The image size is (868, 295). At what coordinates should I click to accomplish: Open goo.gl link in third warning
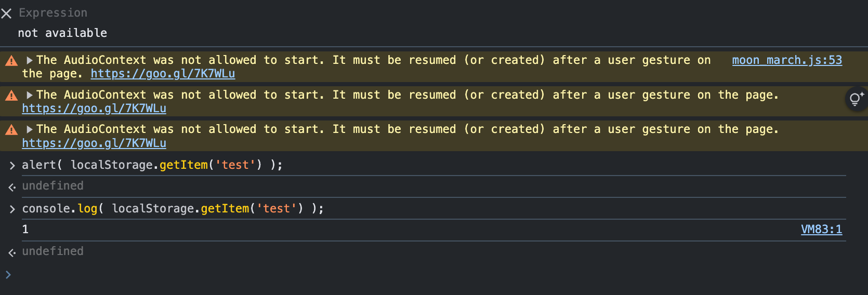coord(94,143)
